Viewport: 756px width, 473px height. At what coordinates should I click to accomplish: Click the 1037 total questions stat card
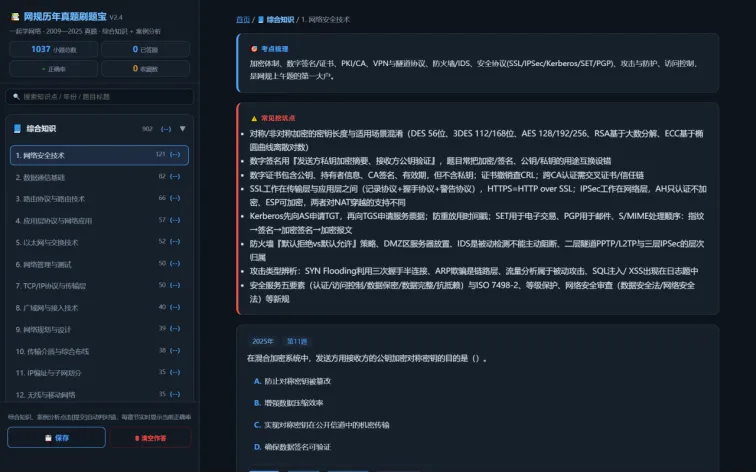pyautogui.click(x=54, y=49)
